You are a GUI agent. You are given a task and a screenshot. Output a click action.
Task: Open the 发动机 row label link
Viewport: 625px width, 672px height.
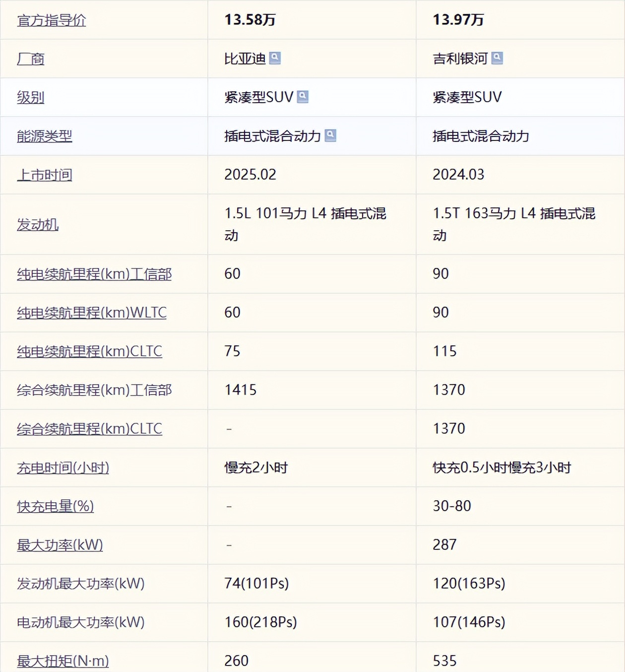point(38,225)
